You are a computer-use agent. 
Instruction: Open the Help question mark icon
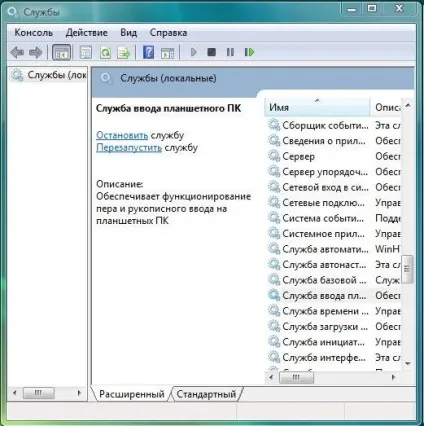click(x=148, y=52)
